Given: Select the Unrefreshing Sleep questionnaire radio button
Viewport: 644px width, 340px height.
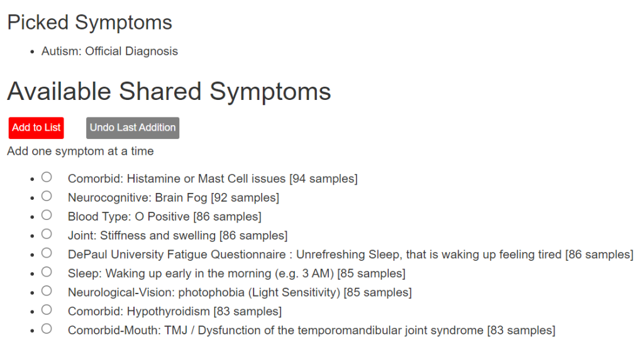Looking at the screenshot, I should [x=47, y=253].
